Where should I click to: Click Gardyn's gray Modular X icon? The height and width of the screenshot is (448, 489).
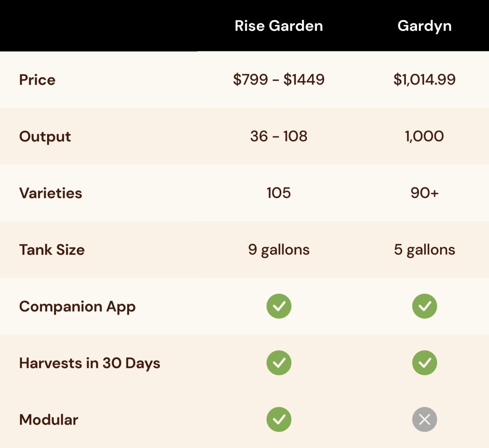(x=425, y=419)
